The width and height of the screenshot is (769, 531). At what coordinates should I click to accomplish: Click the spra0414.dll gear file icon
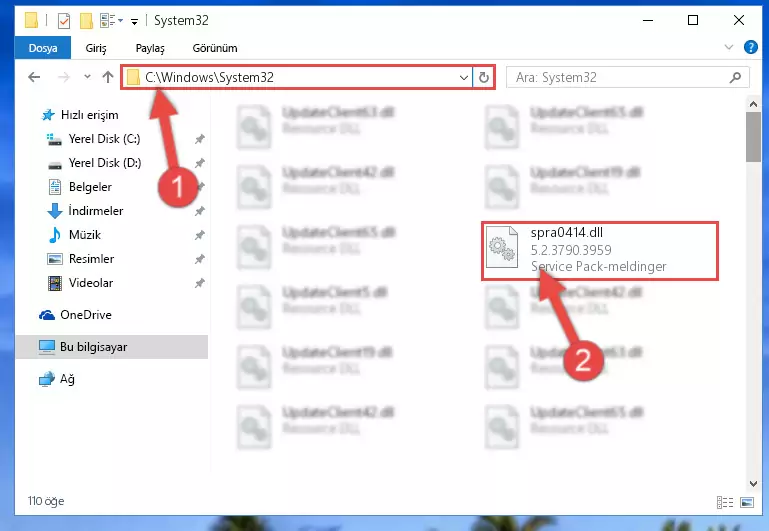click(x=502, y=247)
